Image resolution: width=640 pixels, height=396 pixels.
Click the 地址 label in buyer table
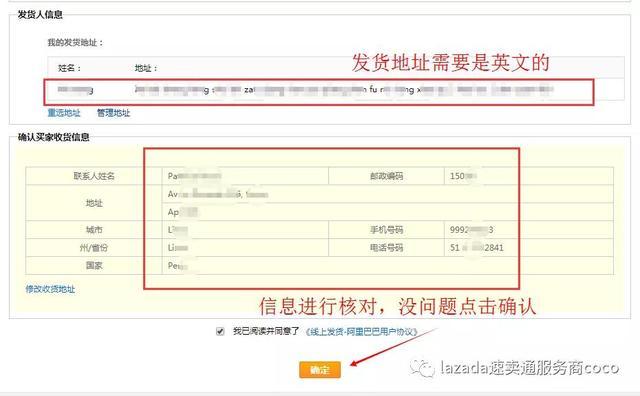point(94,203)
